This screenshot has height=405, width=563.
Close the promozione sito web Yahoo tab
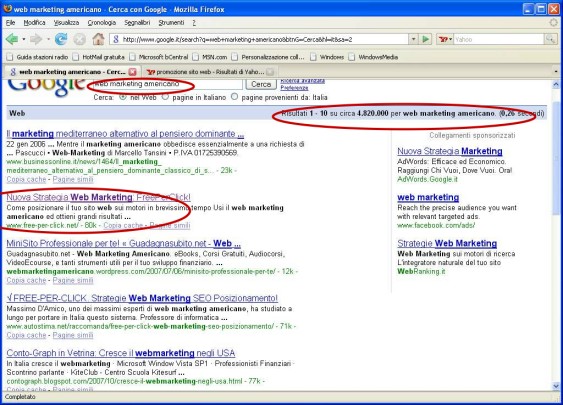pos(270,72)
